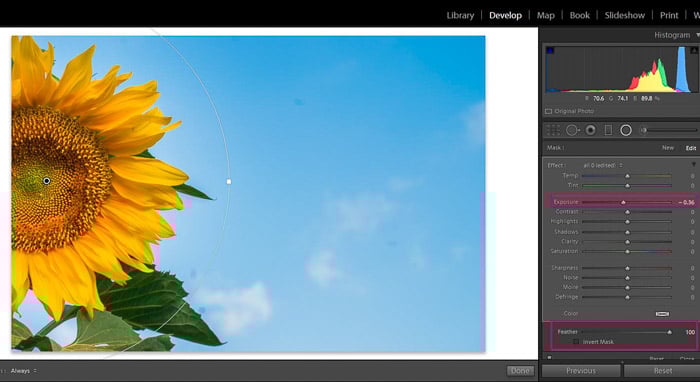Click the Feather value 100 field
This screenshot has height=382, width=700.
(x=690, y=332)
